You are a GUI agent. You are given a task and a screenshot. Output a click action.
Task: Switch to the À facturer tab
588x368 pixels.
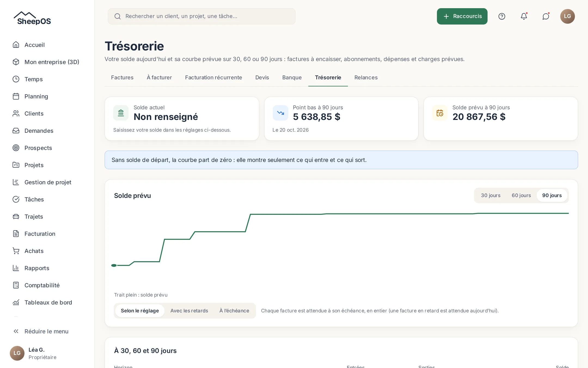point(159,77)
